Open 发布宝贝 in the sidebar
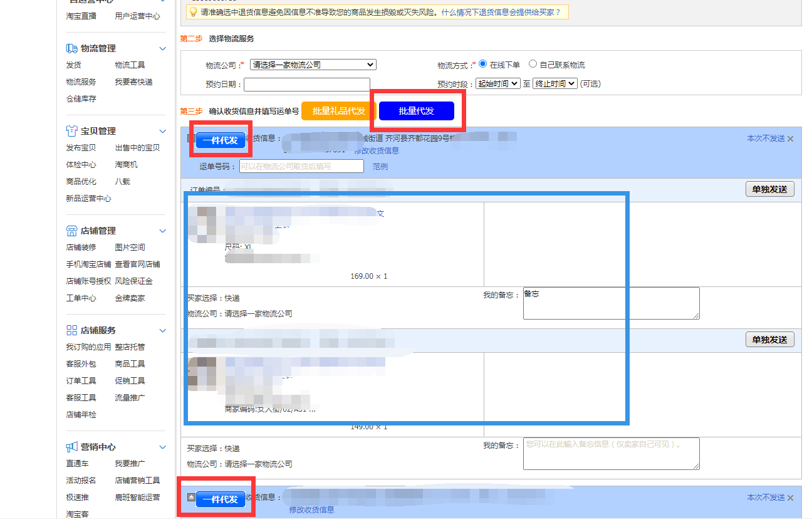This screenshot has width=812, height=522. click(x=81, y=148)
